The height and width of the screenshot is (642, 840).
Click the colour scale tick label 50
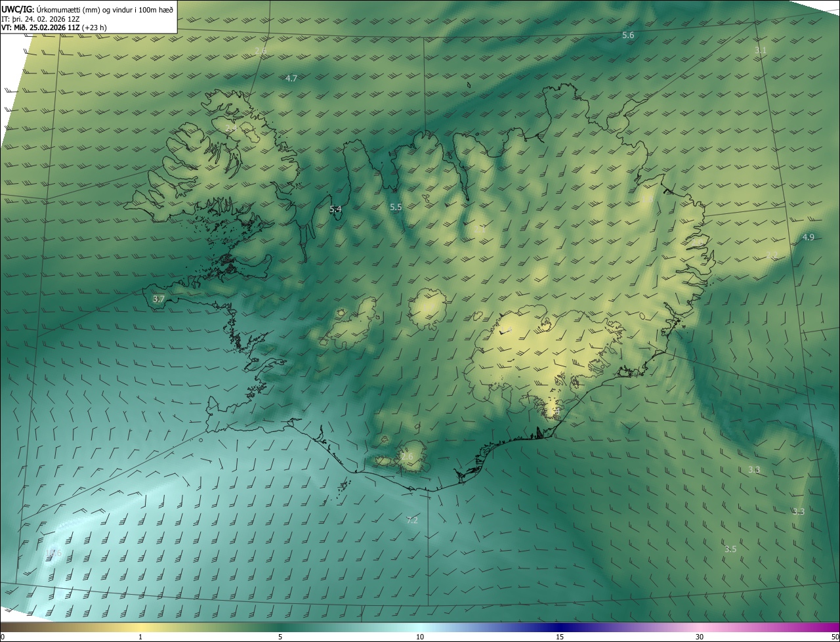click(835, 637)
